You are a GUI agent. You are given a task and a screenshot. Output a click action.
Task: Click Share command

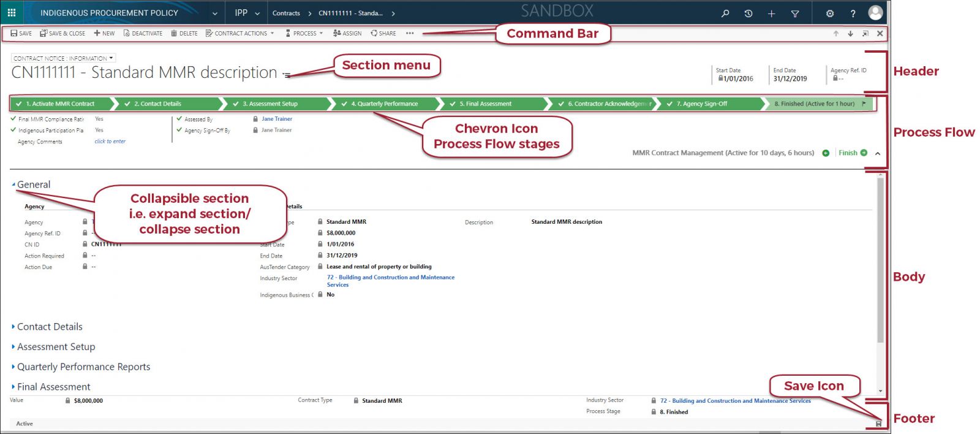pyautogui.click(x=383, y=33)
